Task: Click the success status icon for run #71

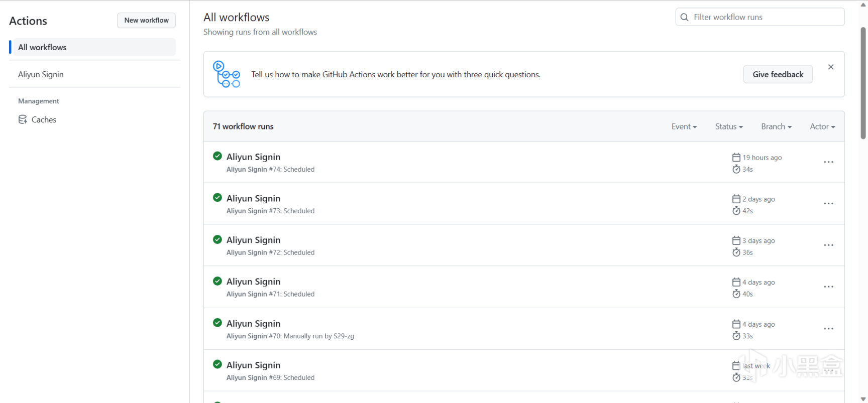Action: click(218, 281)
